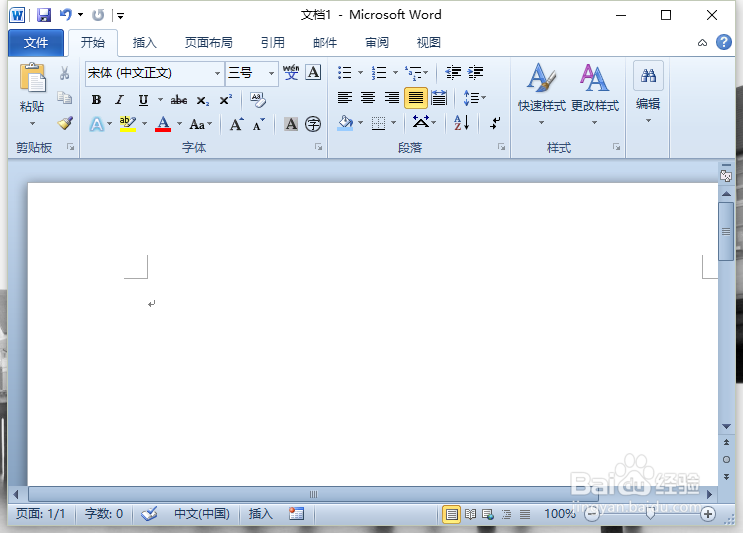Switch to the 视图 tab
This screenshot has height=533, width=743.
(429, 43)
